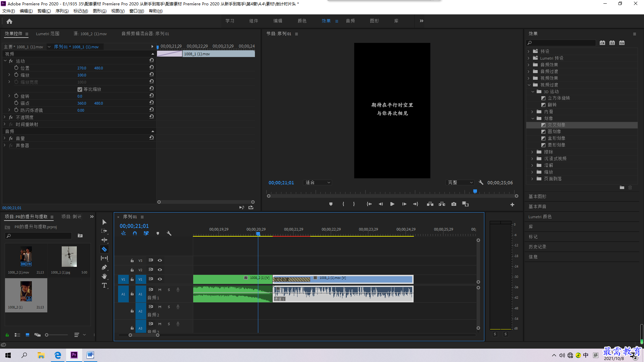Image resolution: width=644 pixels, height=362 pixels.
Task: Export frame camera icon
Action: pos(454,204)
